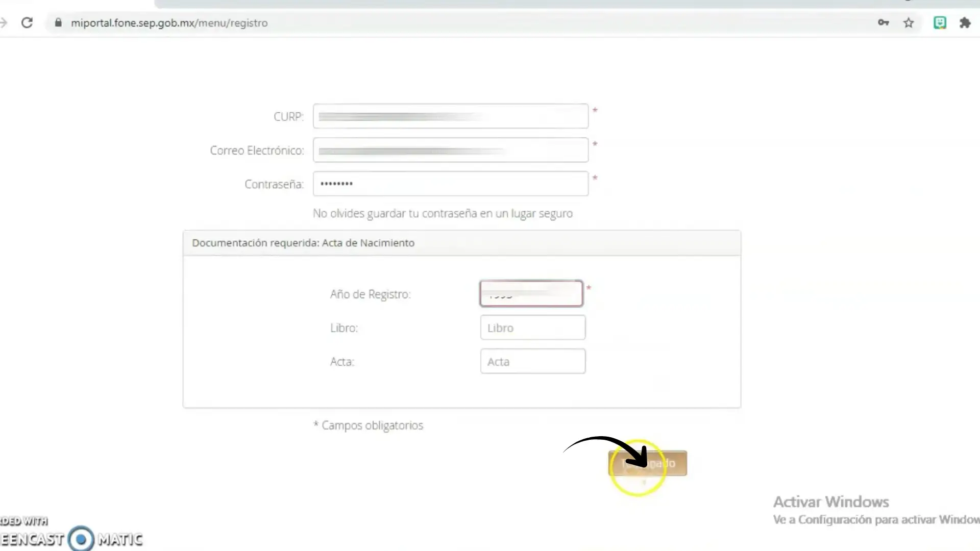980x551 pixels.
Task: Reload the page with the refresh icon
Action: pyautogui.click(x=27, y=23)
